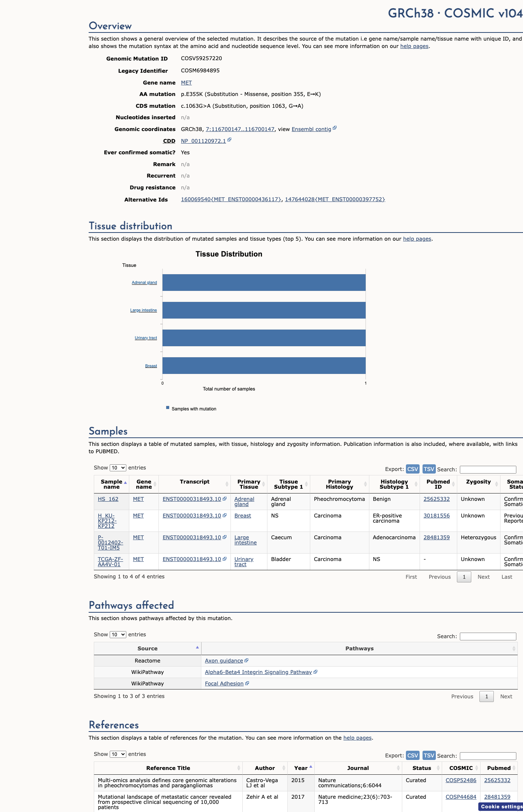Screen dimensions: 523x812
Task: Click external icon for HS_162 transcript
Action: [225, 499]
